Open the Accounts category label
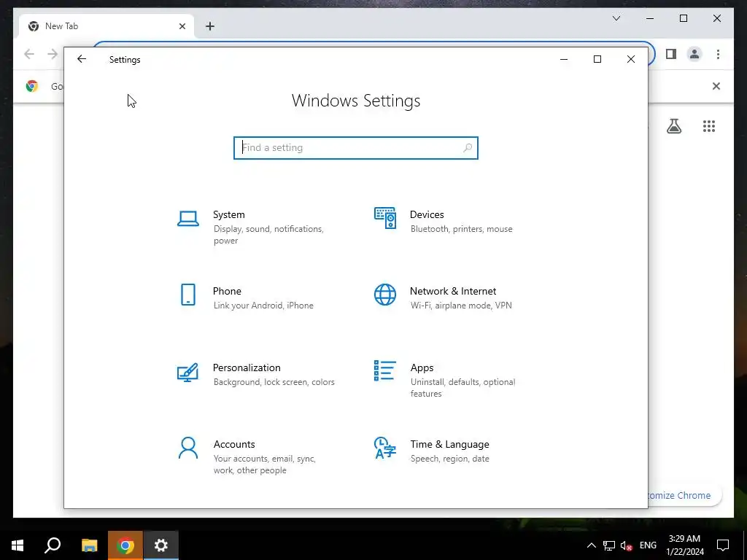Image resolution: width=747 pixels, height=560 pixels. point(234,444)
